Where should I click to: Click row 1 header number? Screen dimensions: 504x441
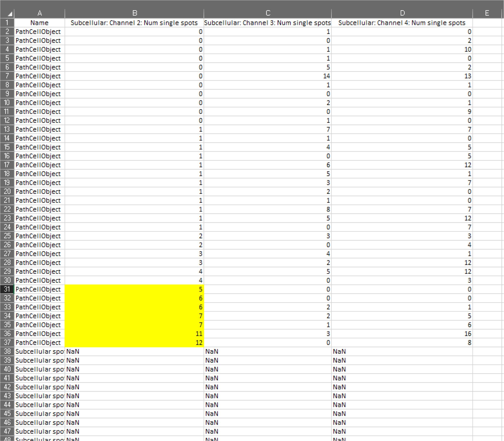(7, 23)
